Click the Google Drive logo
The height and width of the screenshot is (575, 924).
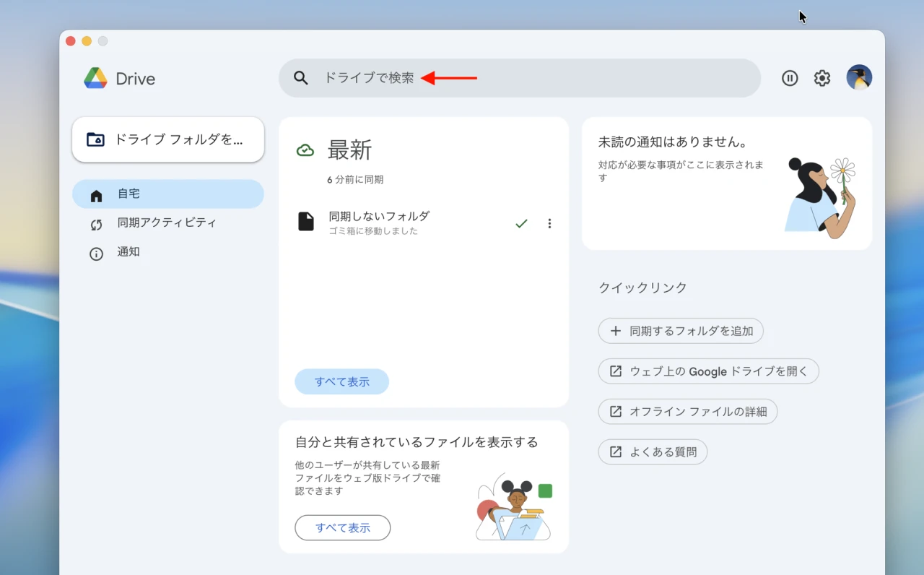click(x=95, y=77)
